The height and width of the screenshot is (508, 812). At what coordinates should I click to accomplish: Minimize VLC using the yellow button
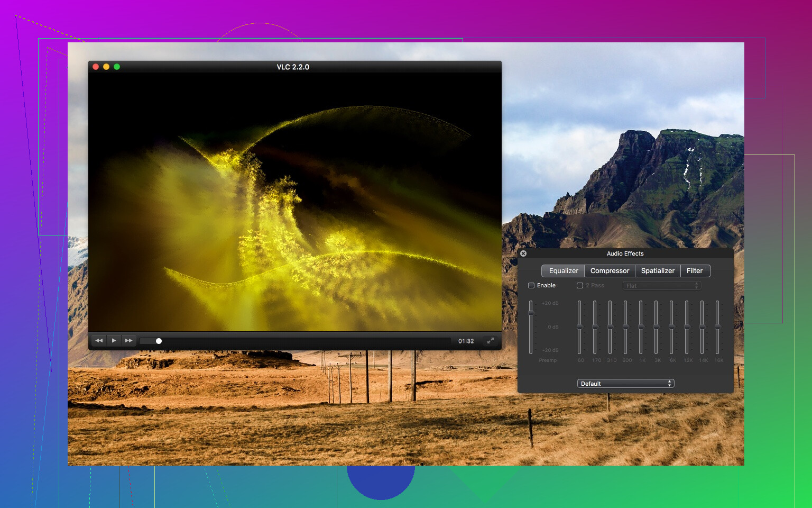(106, 67)
